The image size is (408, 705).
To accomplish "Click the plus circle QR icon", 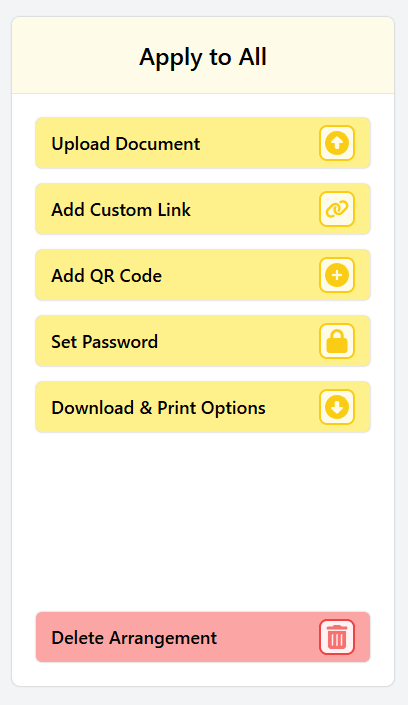I will coord(337,275).
